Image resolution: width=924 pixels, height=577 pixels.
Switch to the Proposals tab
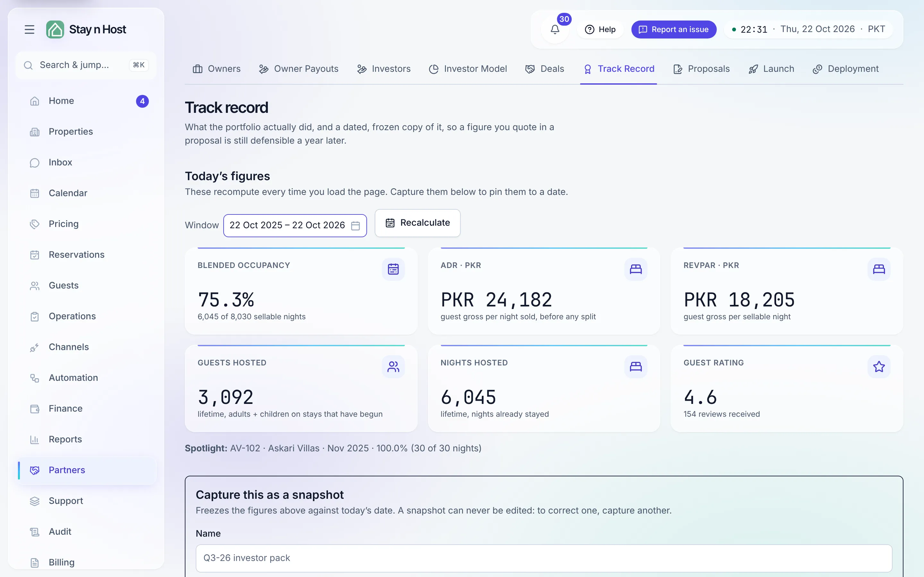(701, 69)
